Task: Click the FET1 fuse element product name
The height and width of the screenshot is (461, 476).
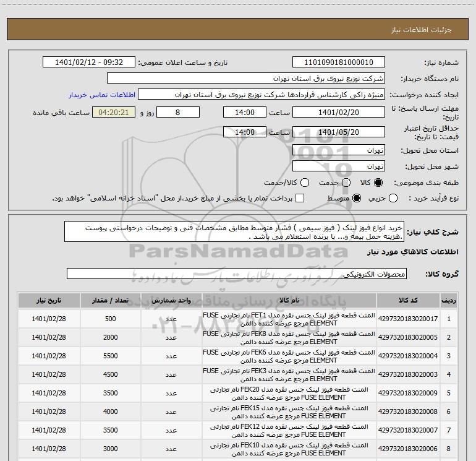Action: click(289, 319)
